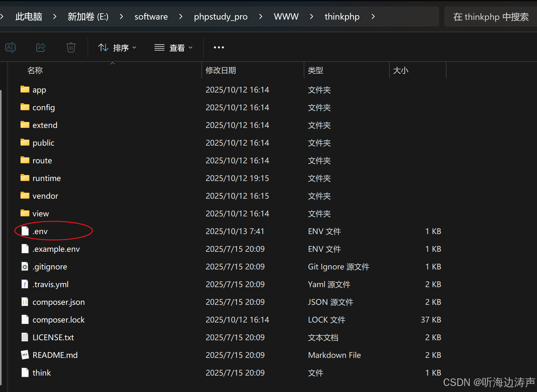Viewport: 537px width, 392px height.
Task: Open the three-dot more options menu
Action: click(x=219, y=47)
